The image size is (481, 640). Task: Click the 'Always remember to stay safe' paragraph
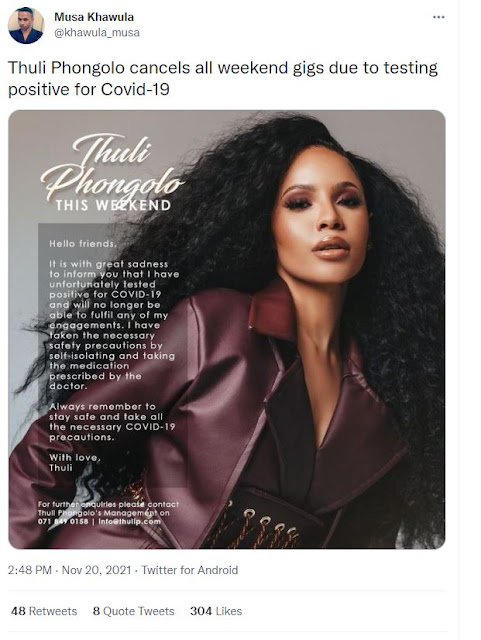coord(112,422)
